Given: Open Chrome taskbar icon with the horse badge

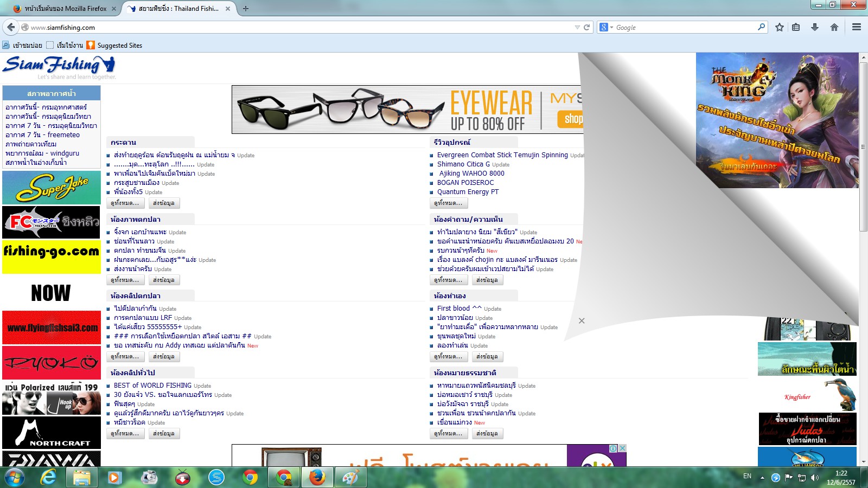Looking at the screenshot, I should click(284, 477).
